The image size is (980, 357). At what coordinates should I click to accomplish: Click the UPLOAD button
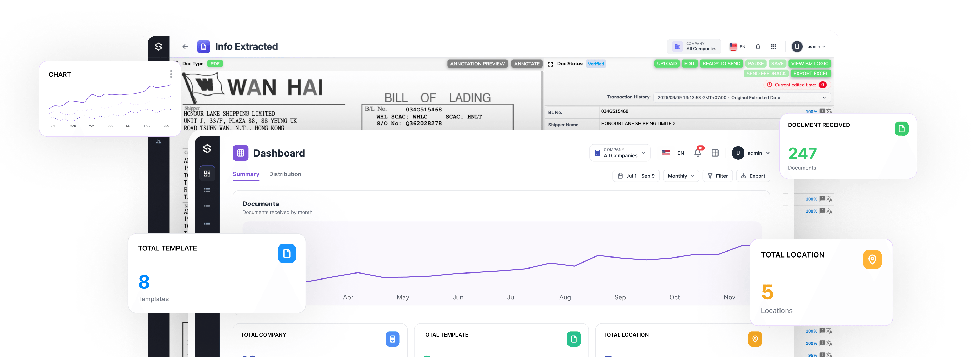pyautogui.click(x=666, y=64)
